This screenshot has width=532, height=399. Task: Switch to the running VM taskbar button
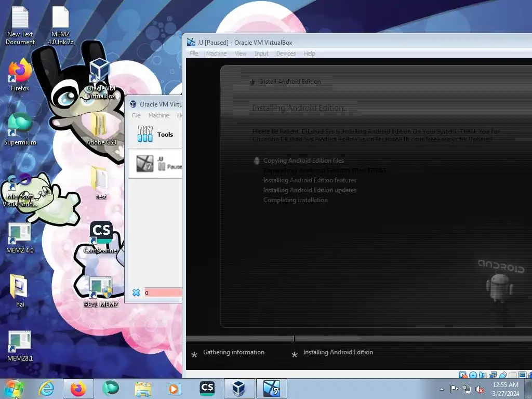coord(272,389)
